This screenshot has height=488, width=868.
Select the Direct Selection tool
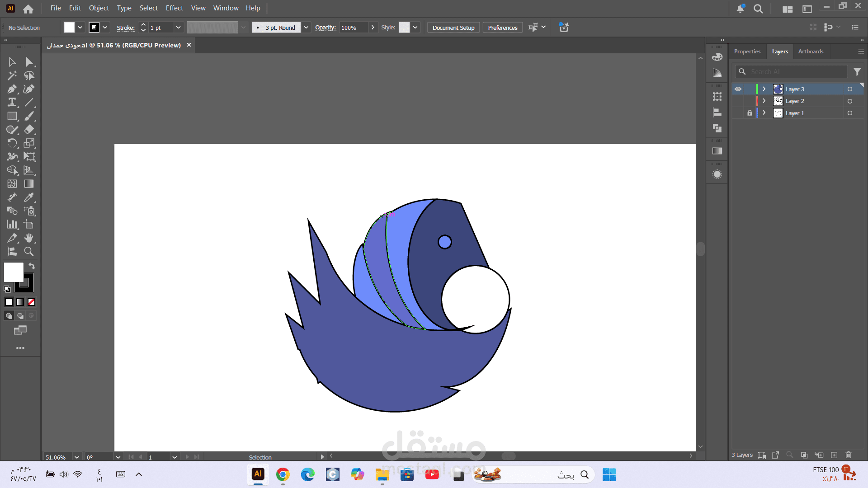(29, 62)
